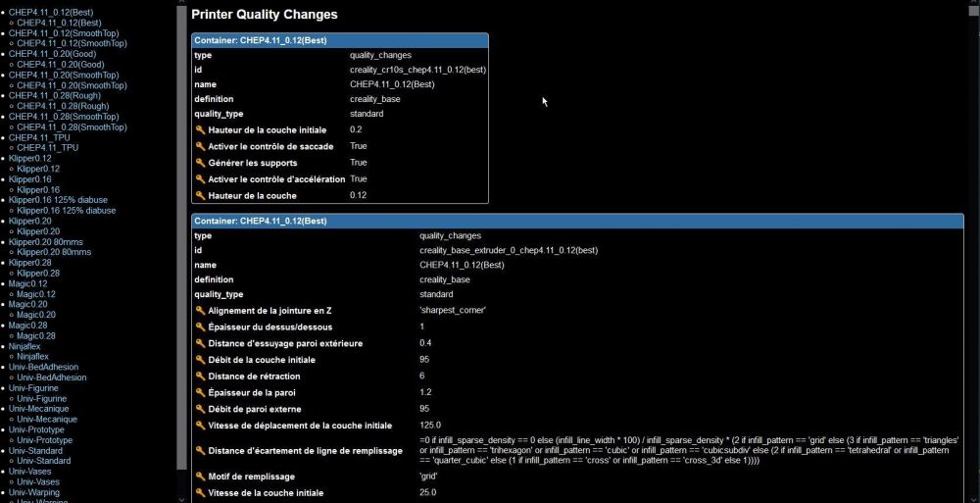Open top-level CHEP4.11_TPU link
The image size is (980, 503).
[x=39, y=137]
